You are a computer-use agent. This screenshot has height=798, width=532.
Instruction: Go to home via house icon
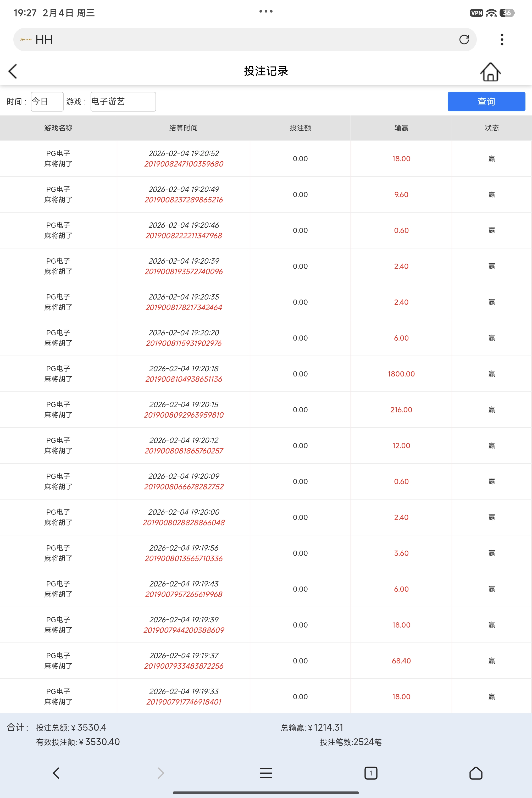click(x=490, y=72)
